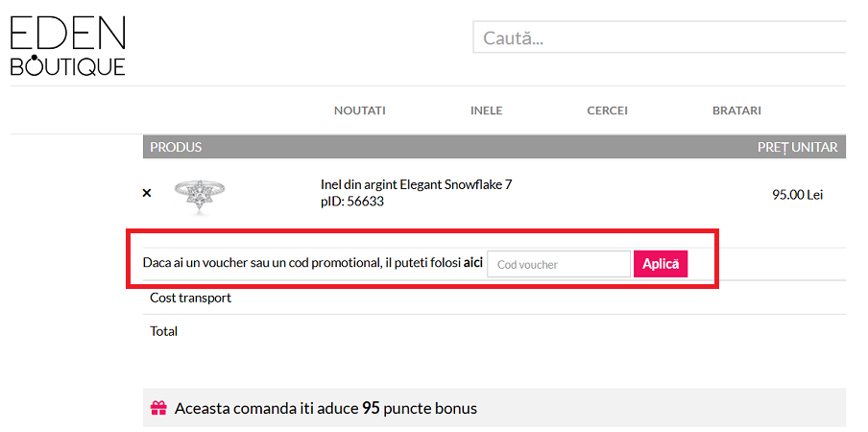Open the silver ring product thumbnail
Screen dimensions: 868x432
click(x=201, y=195)
